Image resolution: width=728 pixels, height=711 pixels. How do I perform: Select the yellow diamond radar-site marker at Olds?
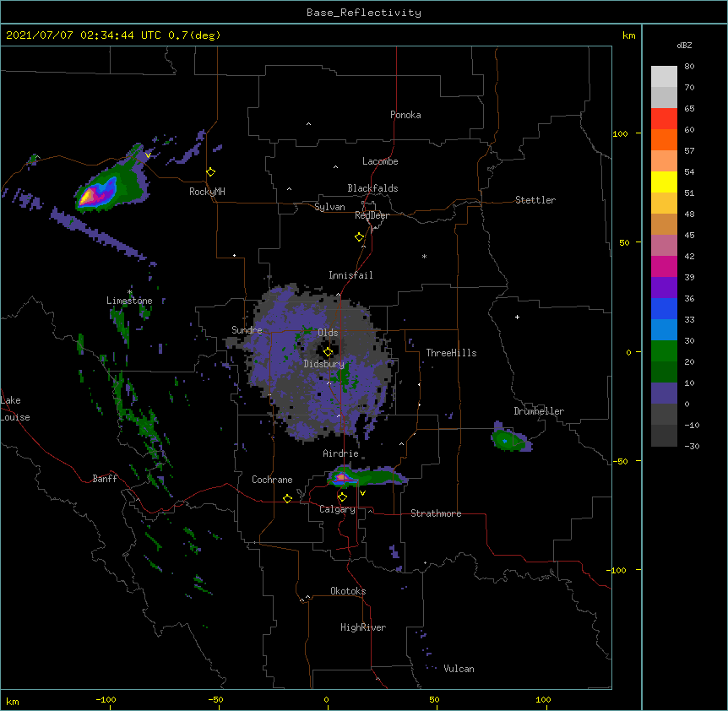tap(328, 352)
